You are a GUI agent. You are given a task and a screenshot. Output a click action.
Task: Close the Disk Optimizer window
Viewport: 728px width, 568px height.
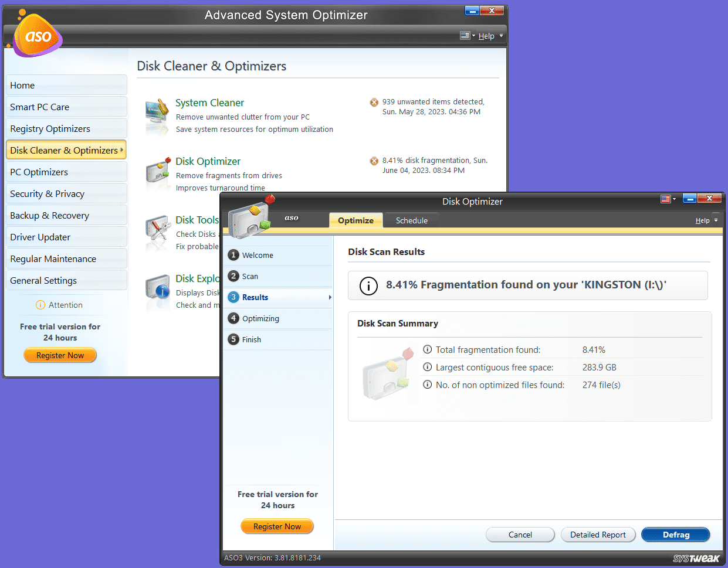pos(710,199)
